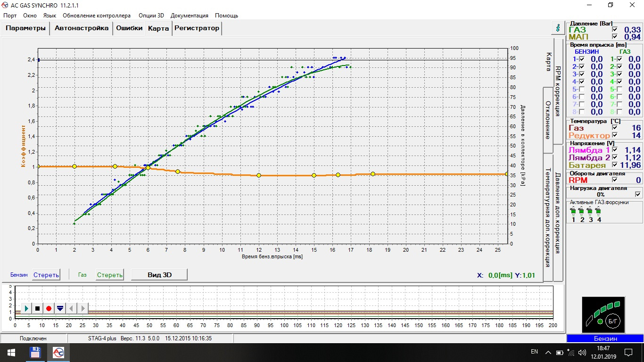This screenshot has height=362, width=644.
Task: Click the STAG-4 plus version status text
Action: point(150,338)
